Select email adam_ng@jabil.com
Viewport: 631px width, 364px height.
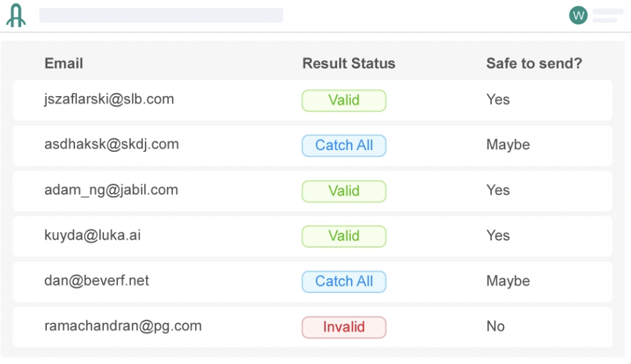(111, 190)
